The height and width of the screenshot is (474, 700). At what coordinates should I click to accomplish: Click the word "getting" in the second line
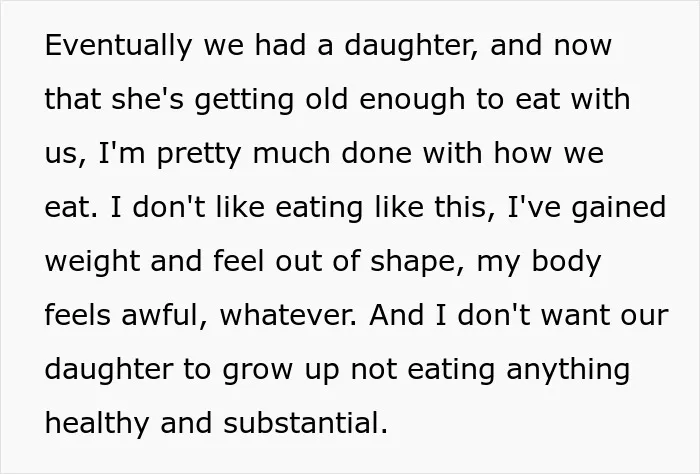pyautogui.click(x=244, y=100)
